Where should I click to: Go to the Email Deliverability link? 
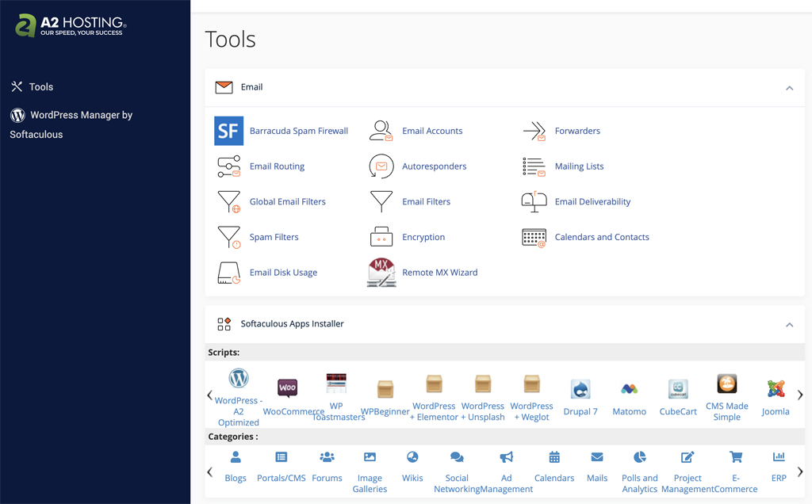(593, 202)
